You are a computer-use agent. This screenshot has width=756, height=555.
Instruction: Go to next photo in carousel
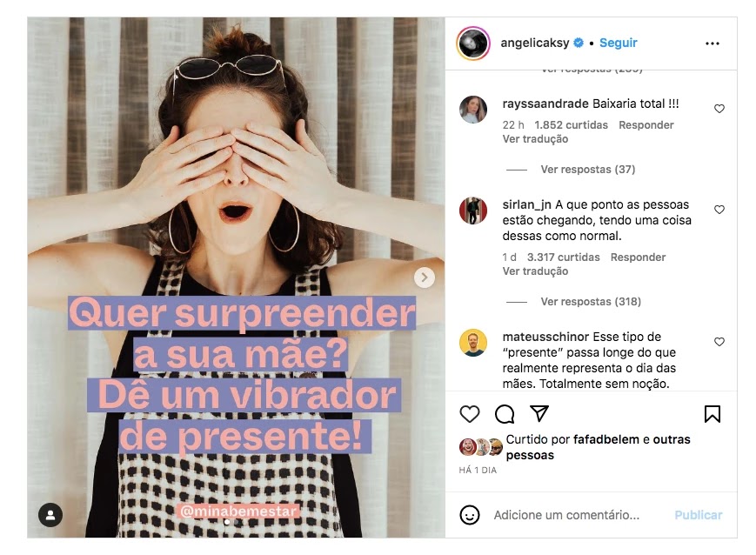click(425, 277)
